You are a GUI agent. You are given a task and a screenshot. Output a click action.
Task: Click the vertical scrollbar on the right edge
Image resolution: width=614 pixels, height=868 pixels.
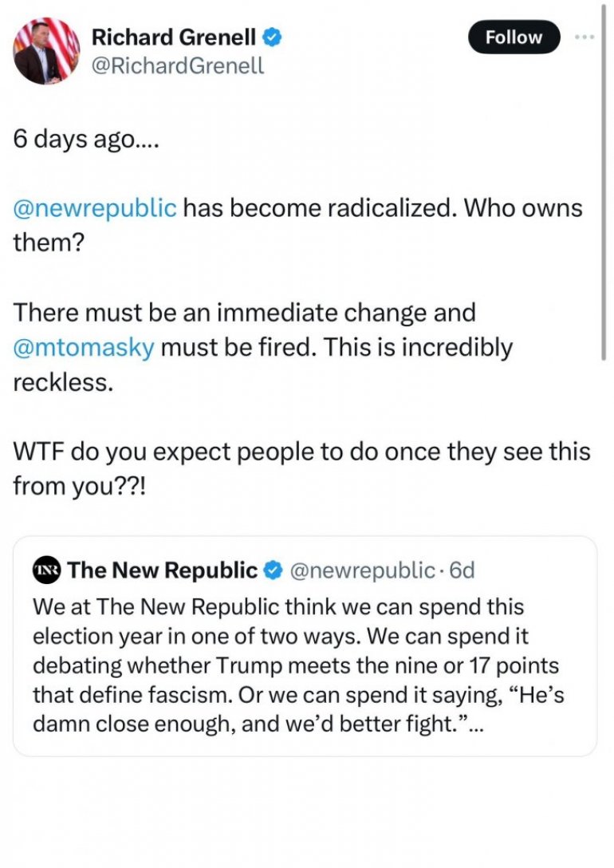coord(605,199)
